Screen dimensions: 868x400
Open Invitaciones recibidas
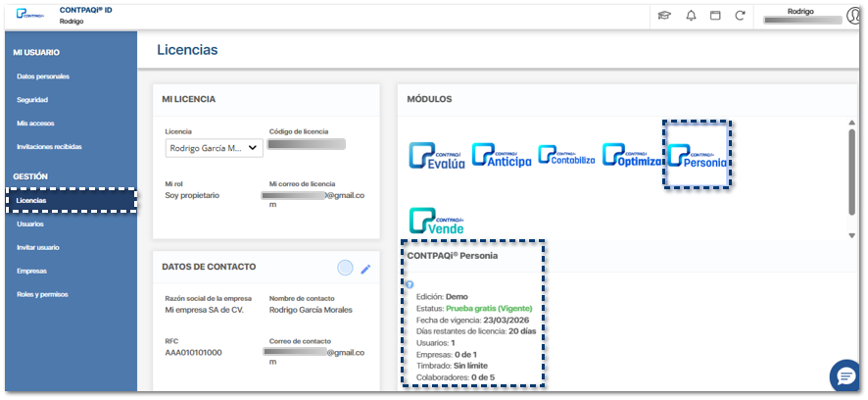pyautogui.click(x=49, y=147)
